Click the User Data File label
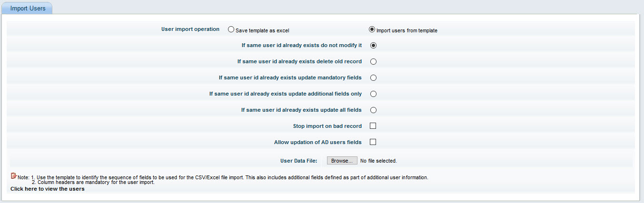Screen dimensions: 644x203 point(298,161)
